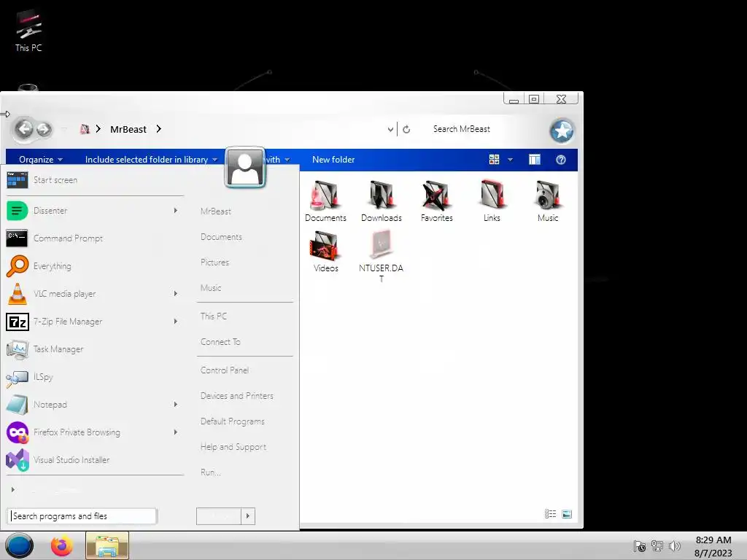The height and width of the screenshot is (560, 747).
Task: Expand 7-Zip File Manager submenu arrow
Action: tap(176, 322)
